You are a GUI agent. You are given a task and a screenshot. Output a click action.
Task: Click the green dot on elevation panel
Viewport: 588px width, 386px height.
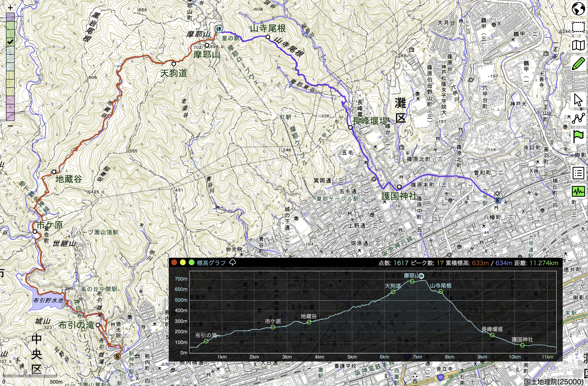pos(191,262)
